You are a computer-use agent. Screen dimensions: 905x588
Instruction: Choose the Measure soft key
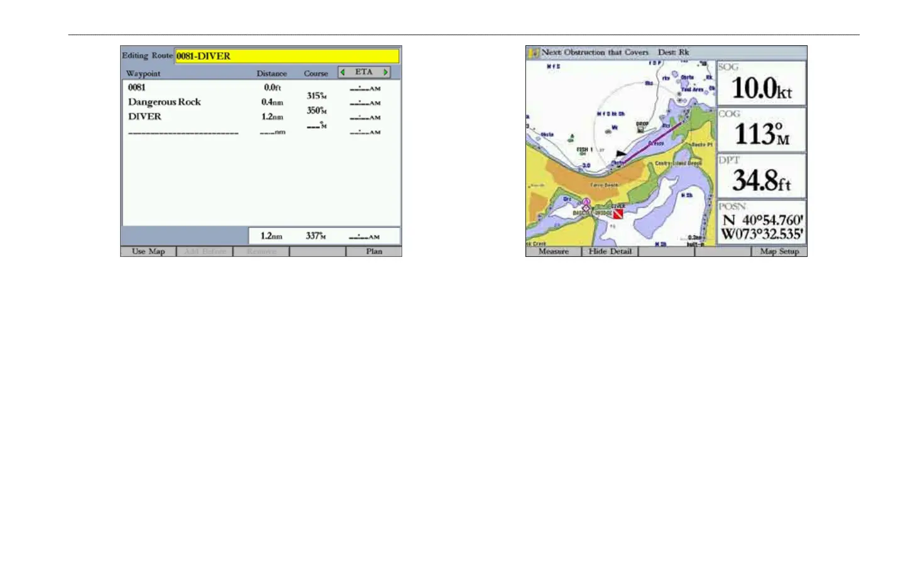click(554, 251)
